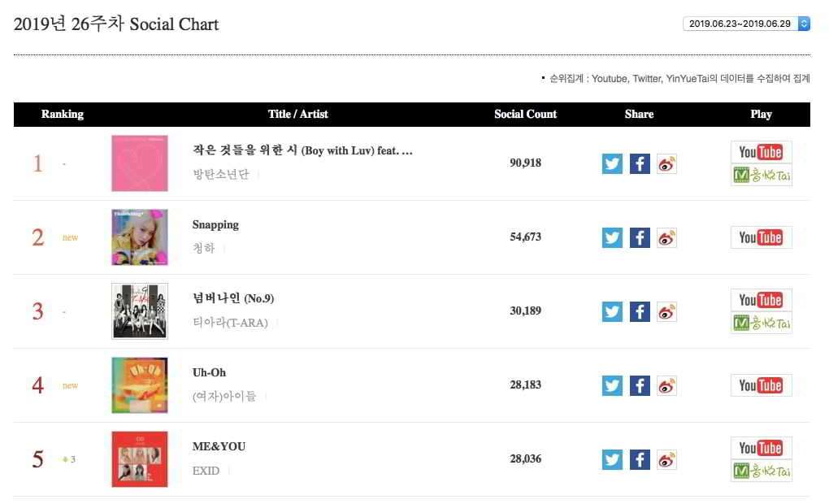The width and height of the screenshot is (829, 504).
Task: Share ME&YOU on Facebook
Action: tap(640, 459)
